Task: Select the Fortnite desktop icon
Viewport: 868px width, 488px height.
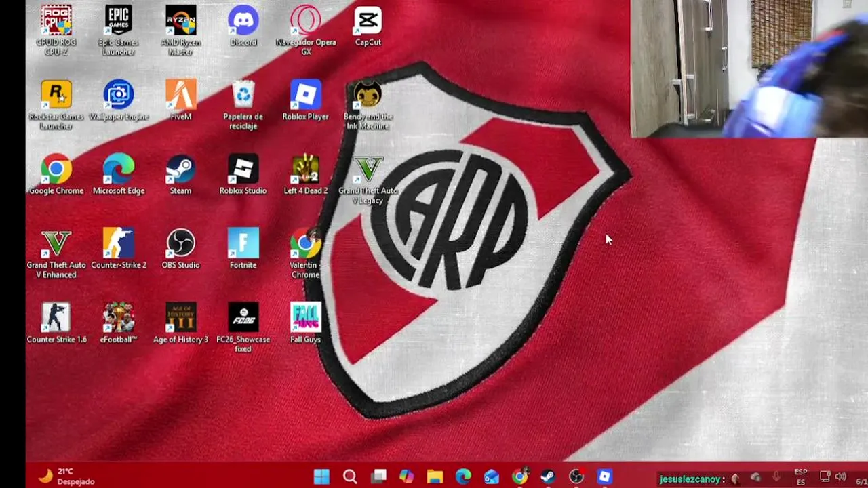Action: pos(243,249)
